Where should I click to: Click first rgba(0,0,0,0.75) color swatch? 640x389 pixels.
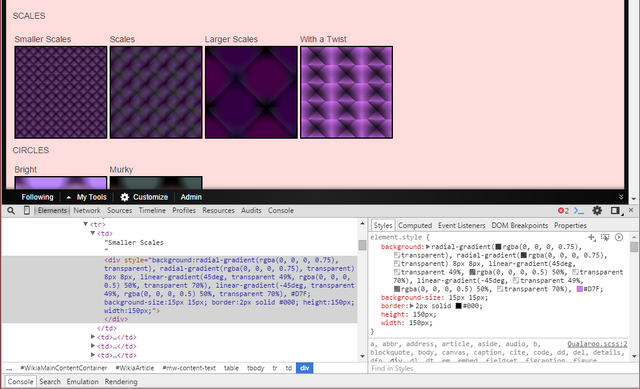(x=498, y=247)
